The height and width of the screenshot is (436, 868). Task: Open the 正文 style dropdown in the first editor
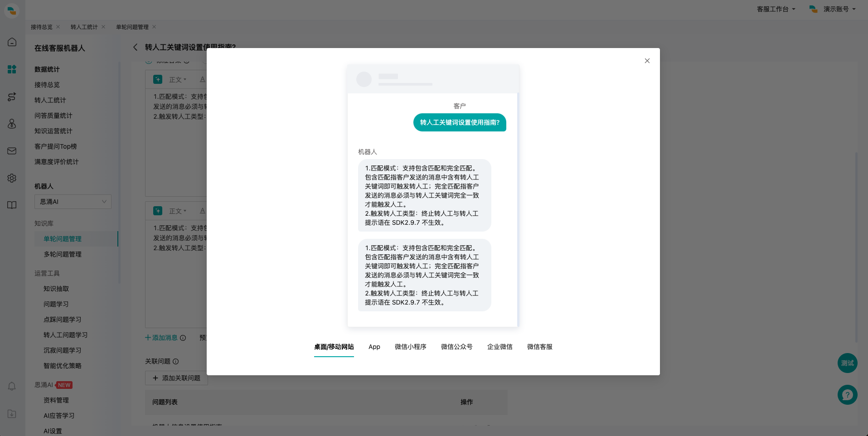pos(178,80)
